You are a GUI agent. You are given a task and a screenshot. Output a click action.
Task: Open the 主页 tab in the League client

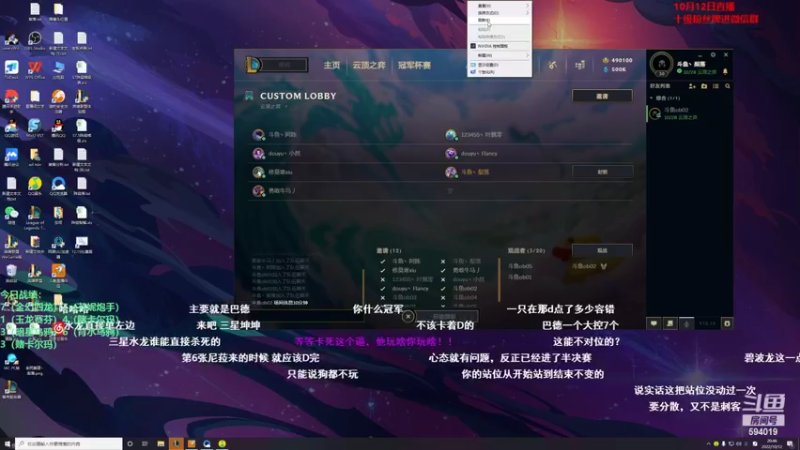click(332, 65)
